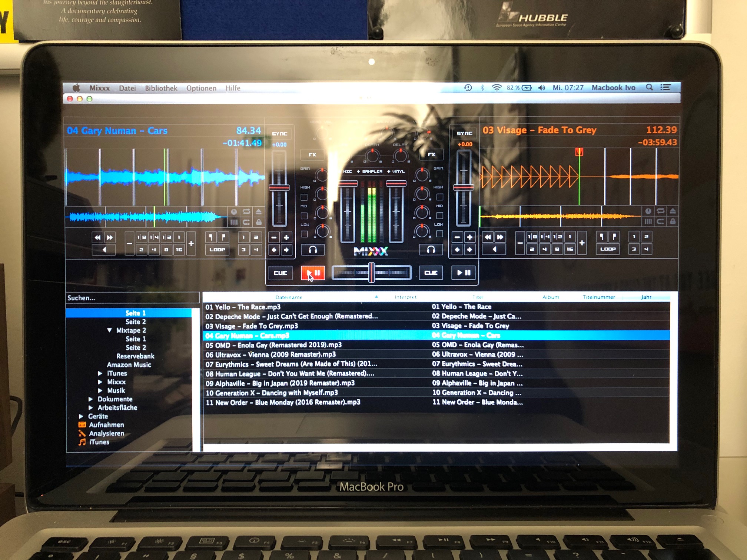Trigger hotcue 3 on right deck

click(634, 249)
